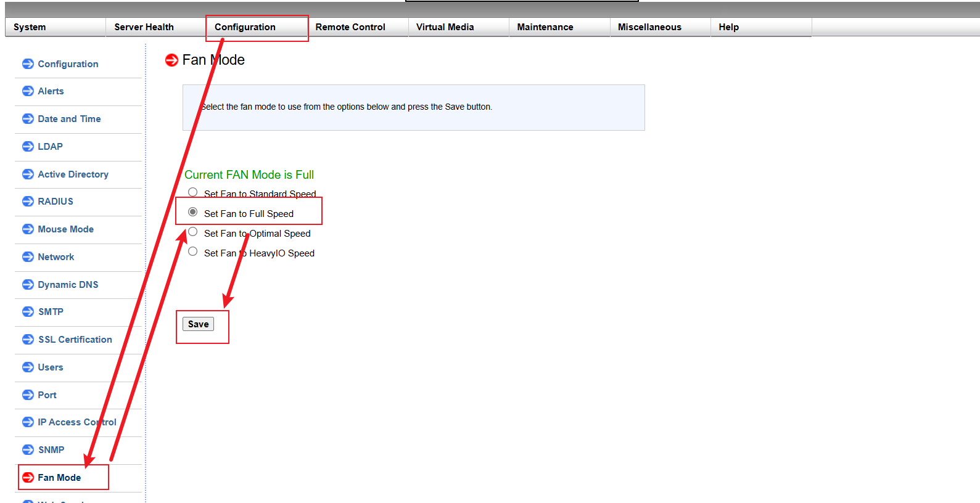Image resolution: width=980 pixels, height=503 pixels.
Task: Go to the Date and Time settings
Action: 69,119
